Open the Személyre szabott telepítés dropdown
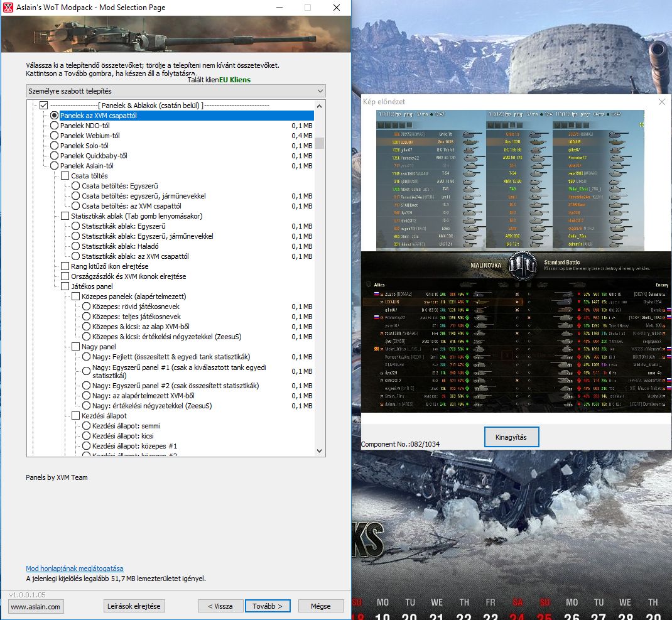Screen dimensions: 672x620 [x=176, y=91]
